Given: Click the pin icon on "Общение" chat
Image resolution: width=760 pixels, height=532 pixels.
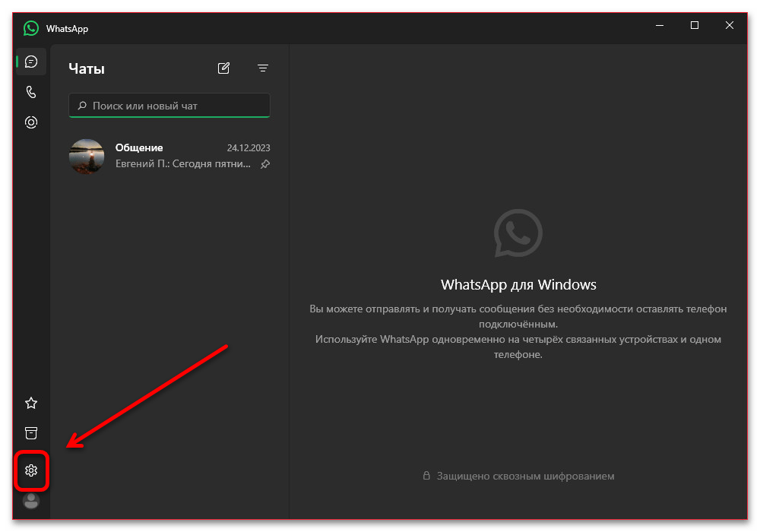Looking at the screenshot, I should click(x=265, y=164).
